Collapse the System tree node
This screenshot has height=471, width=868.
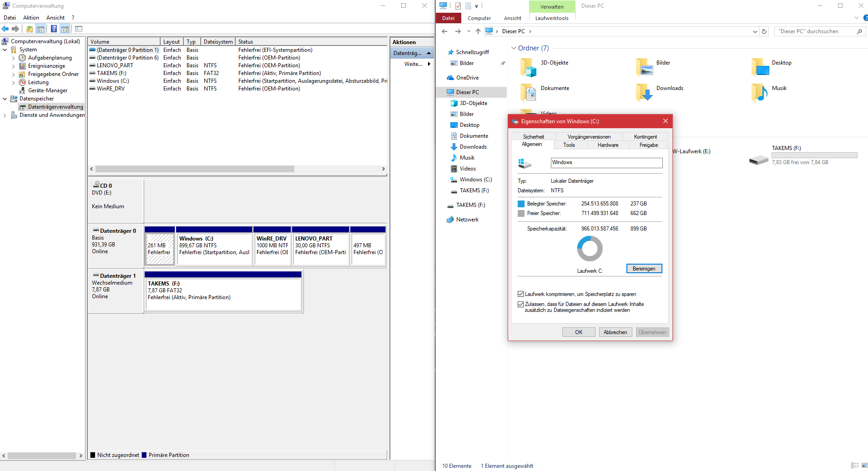[x=5, y=50]
